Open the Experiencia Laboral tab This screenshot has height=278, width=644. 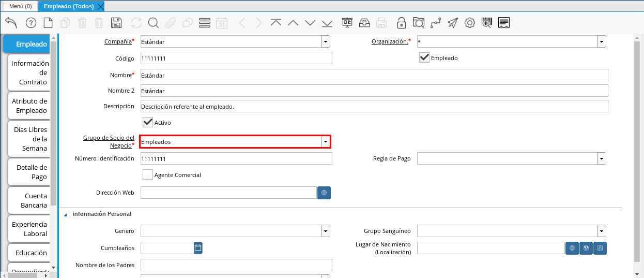(x=29, y=229)
